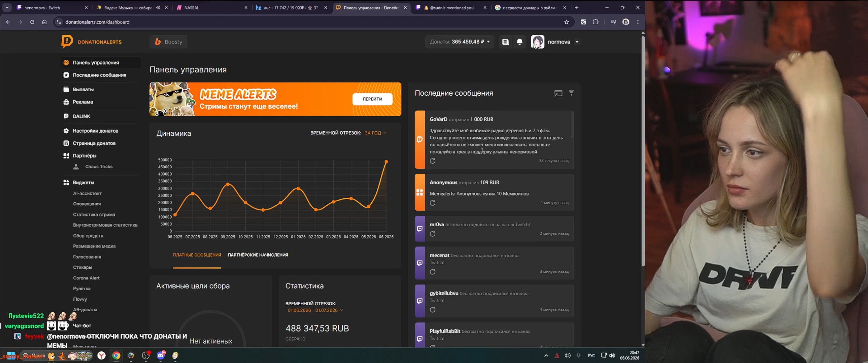Open the browser extensions puzzle icon
868x363 pixels.
(x=596, y=22)
